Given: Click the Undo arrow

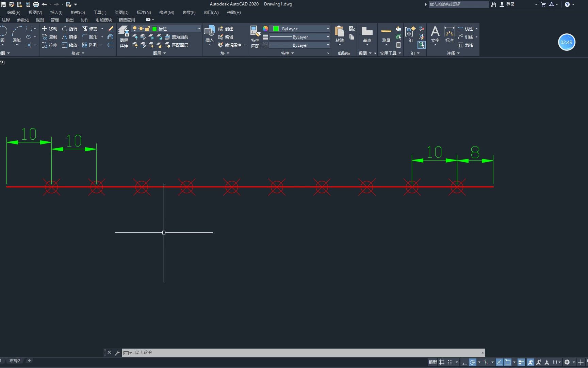Looking at the screenshot, I should coord(44,4).
